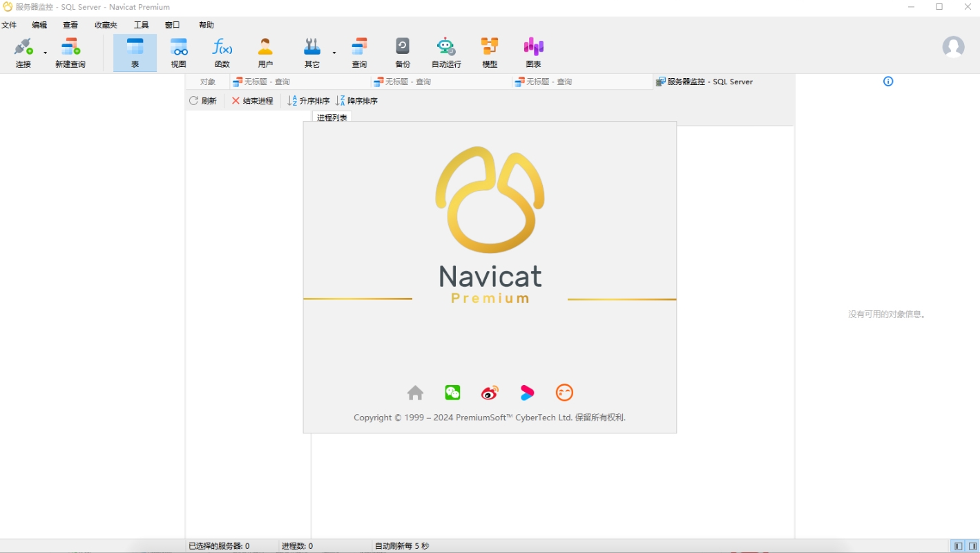
Task: Click the 其它 tools icon
Action: coord(312,47)
